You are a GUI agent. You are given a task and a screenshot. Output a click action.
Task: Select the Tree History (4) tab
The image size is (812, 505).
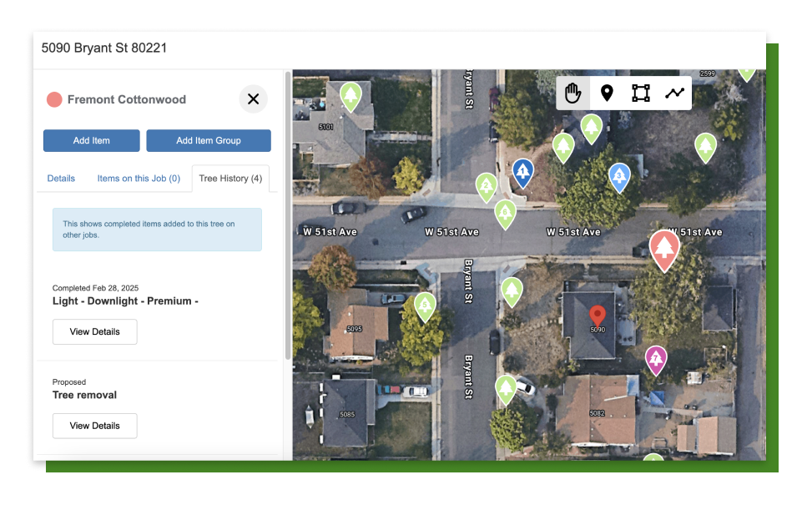[x=230, y=178]
